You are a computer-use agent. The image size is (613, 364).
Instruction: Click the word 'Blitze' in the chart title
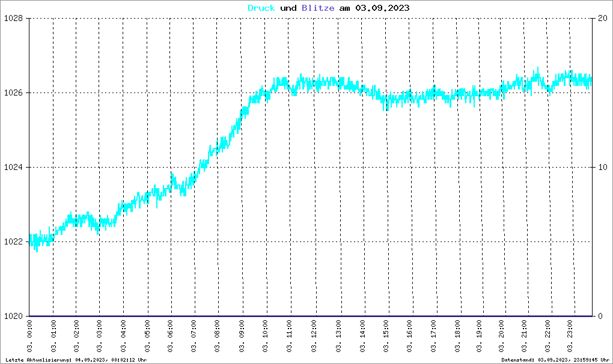point(318,8)
